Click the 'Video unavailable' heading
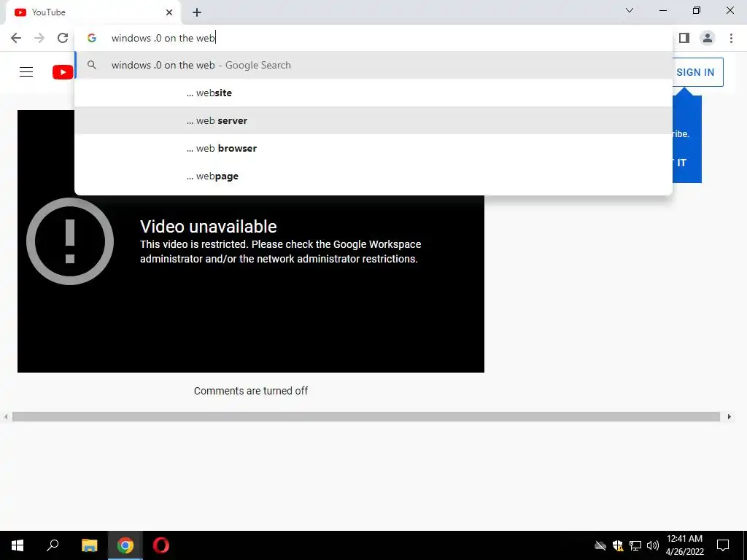The width and height of the screenshot is (747, 560). point(208,227)
